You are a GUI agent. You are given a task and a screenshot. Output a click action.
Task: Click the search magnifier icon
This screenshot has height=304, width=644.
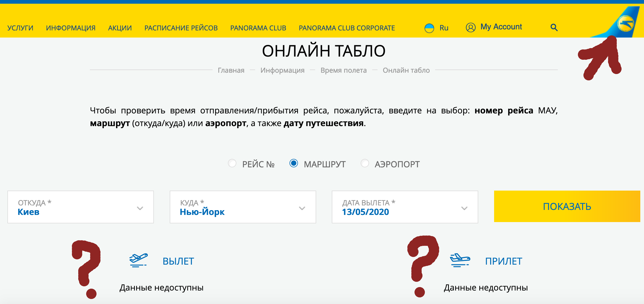(554, 27)
